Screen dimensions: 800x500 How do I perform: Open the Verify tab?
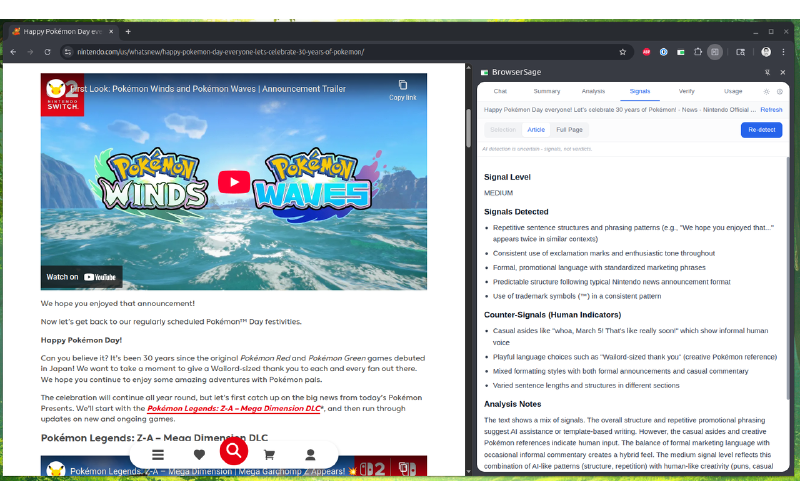(x=686, y=91)
